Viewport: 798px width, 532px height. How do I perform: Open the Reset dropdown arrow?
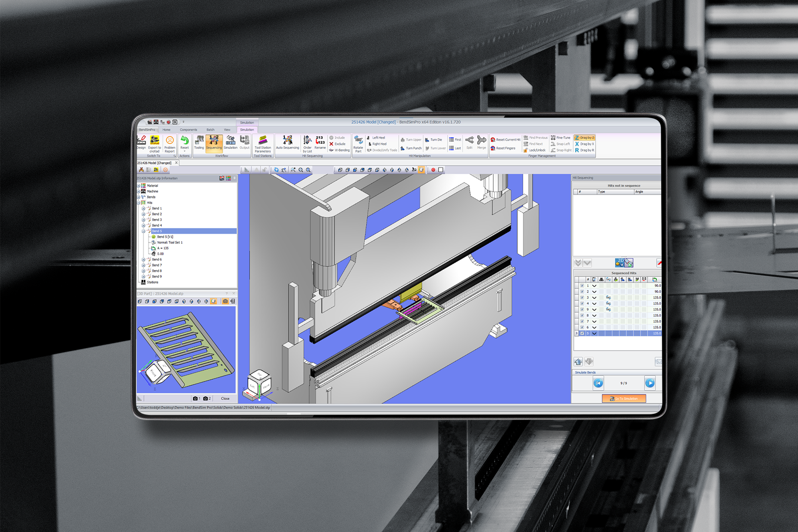click(184, 152)
